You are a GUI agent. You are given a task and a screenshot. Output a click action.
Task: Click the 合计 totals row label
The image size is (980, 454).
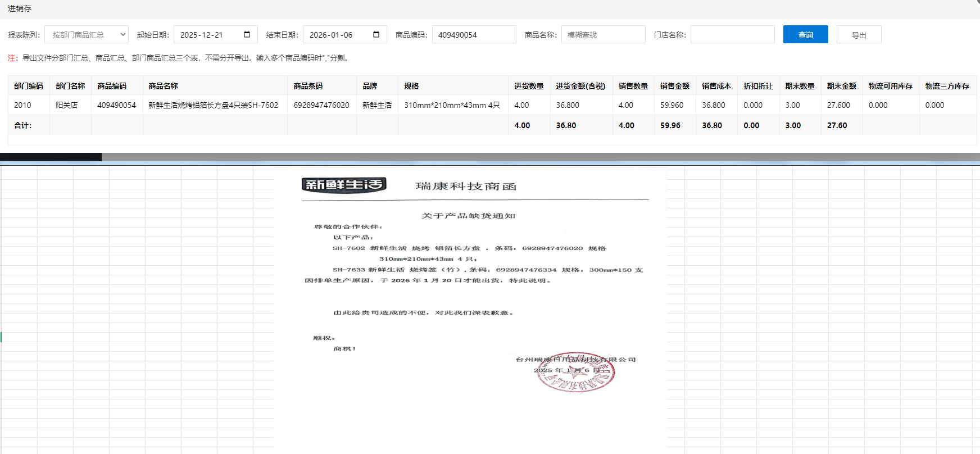tap(23, 125)
